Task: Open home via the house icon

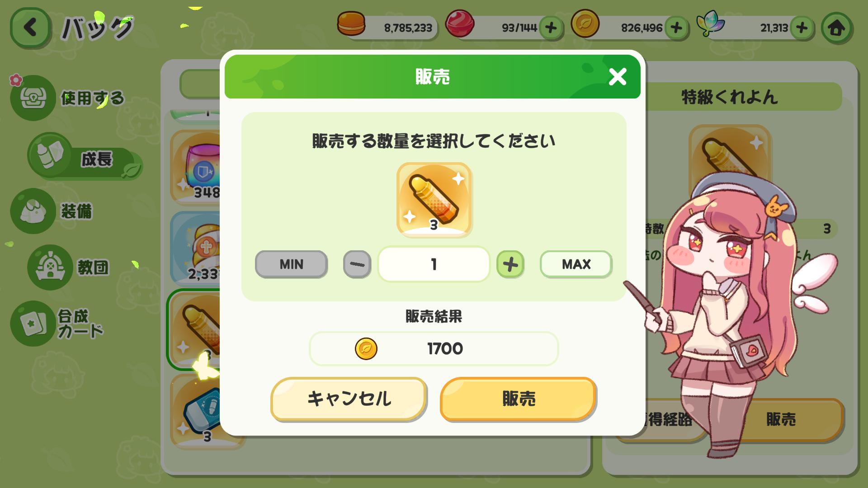Action: pyautogui.click(x=836, y=28)
